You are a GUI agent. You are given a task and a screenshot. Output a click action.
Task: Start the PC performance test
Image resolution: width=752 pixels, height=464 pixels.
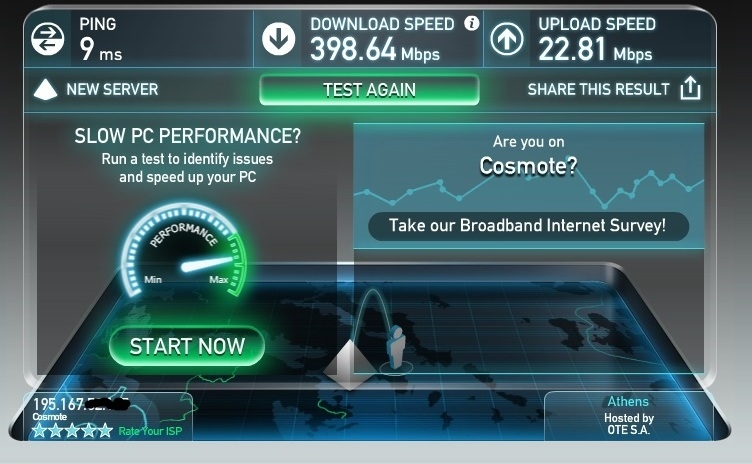click(187, 346)
